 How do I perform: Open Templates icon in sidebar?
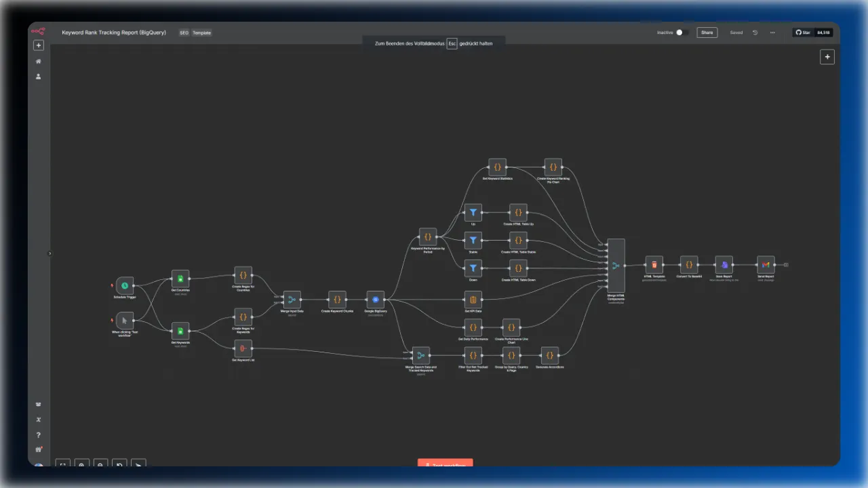(x=39, y=405)
